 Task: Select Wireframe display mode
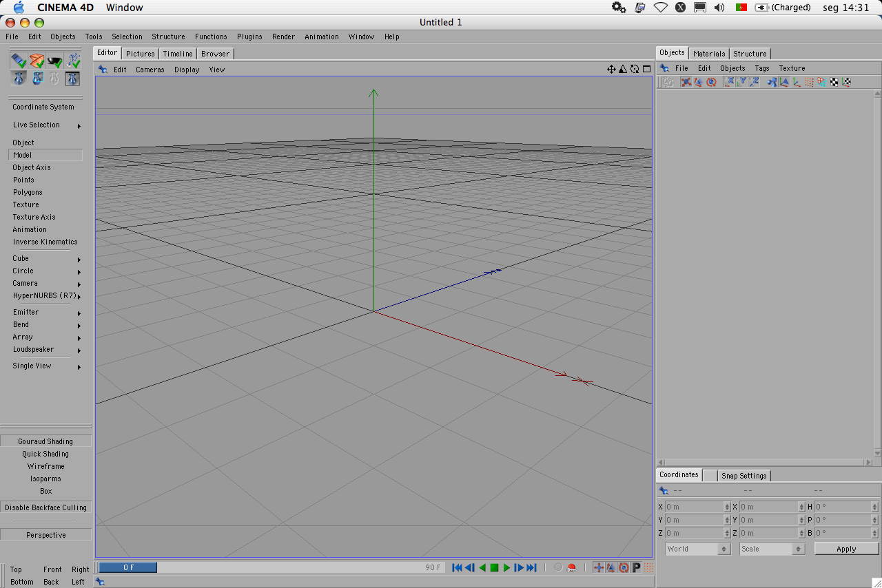(45, 466)
